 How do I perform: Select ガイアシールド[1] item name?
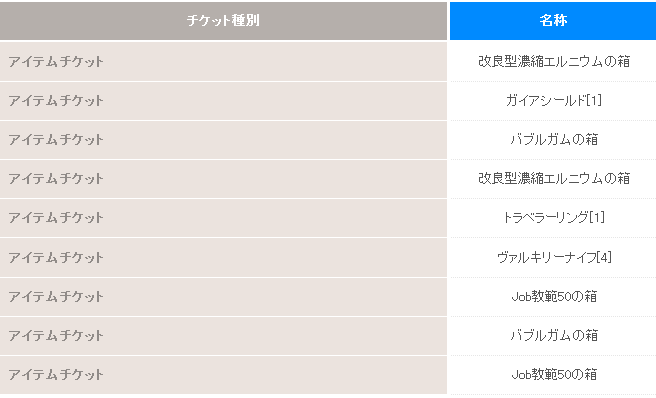click(554, 100)
